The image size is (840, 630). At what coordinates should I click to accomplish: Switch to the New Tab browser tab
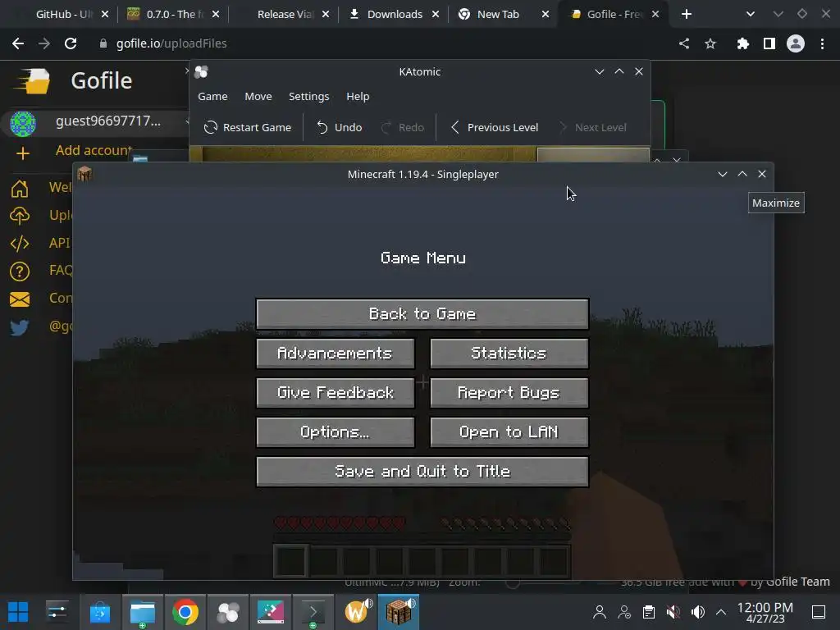coord(498,15)
